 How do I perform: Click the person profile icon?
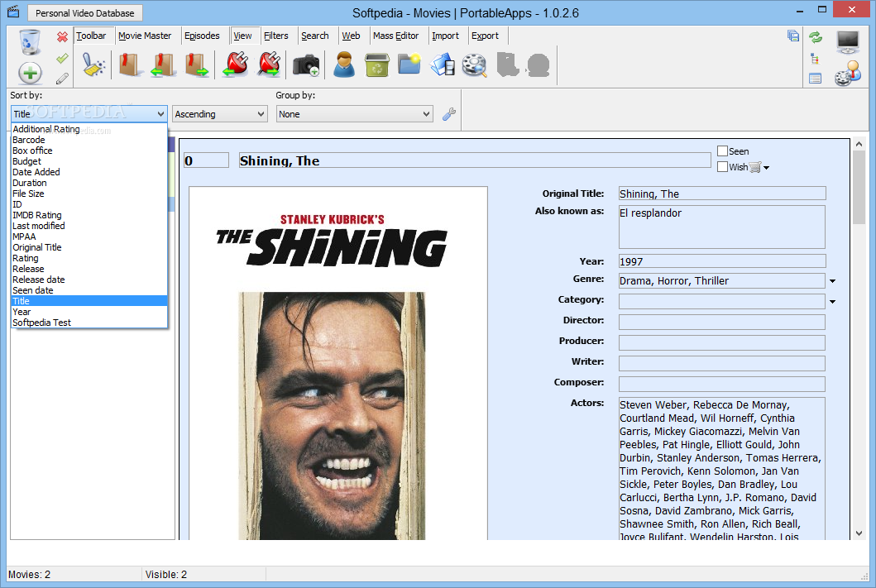pyautogui.click(x=344, y=65)
